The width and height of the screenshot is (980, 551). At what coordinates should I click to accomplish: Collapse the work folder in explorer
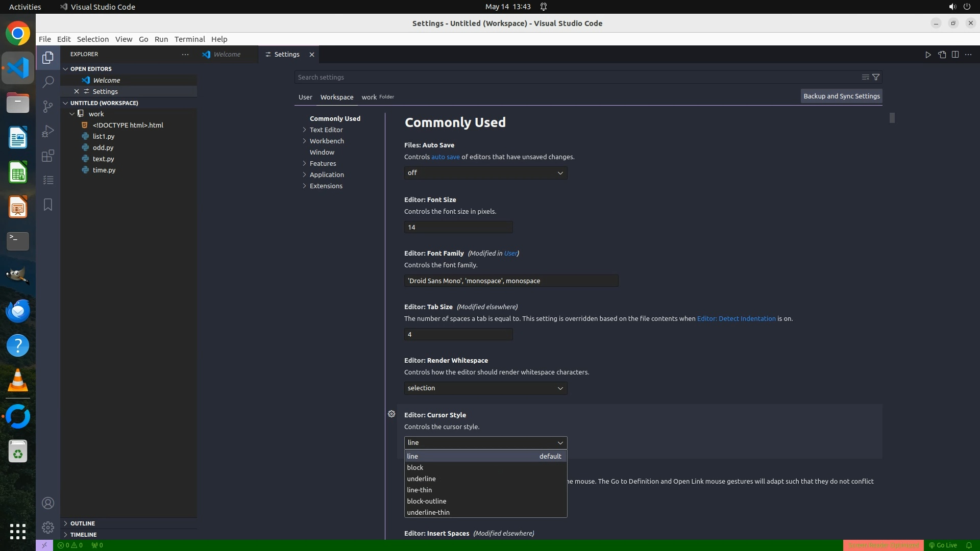(x=72, y=114)
